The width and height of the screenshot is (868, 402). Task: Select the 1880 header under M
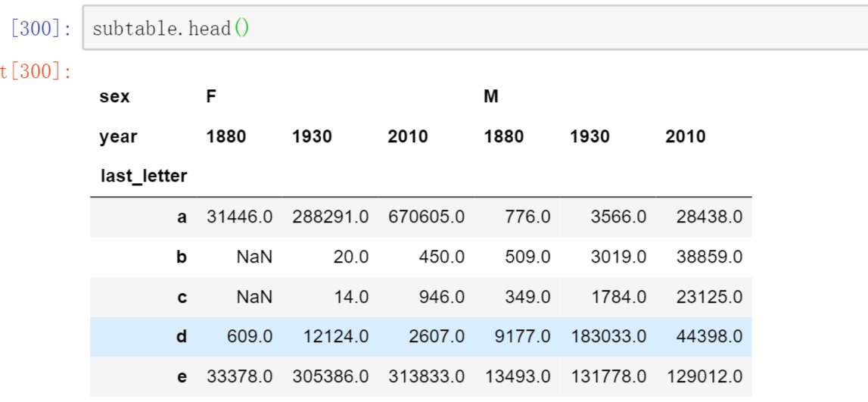tap(504, 137)
